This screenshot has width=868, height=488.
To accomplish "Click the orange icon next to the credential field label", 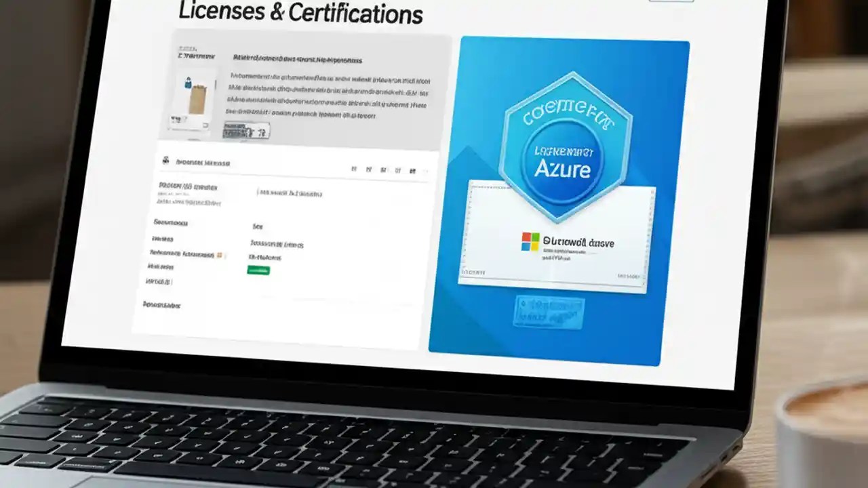I will [x=218, y=256].
